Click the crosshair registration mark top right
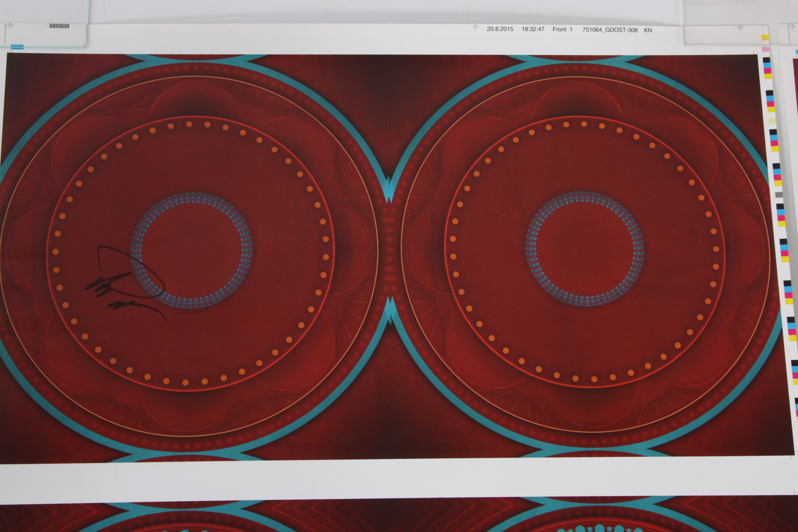 pos(740,28)
